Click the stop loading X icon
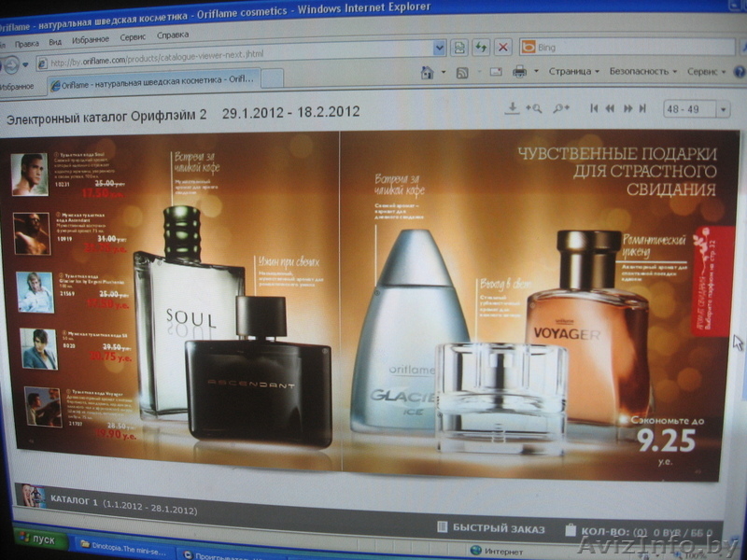This screenshot has height=560, width=747. pyautogui.click(x=503, y=47)
